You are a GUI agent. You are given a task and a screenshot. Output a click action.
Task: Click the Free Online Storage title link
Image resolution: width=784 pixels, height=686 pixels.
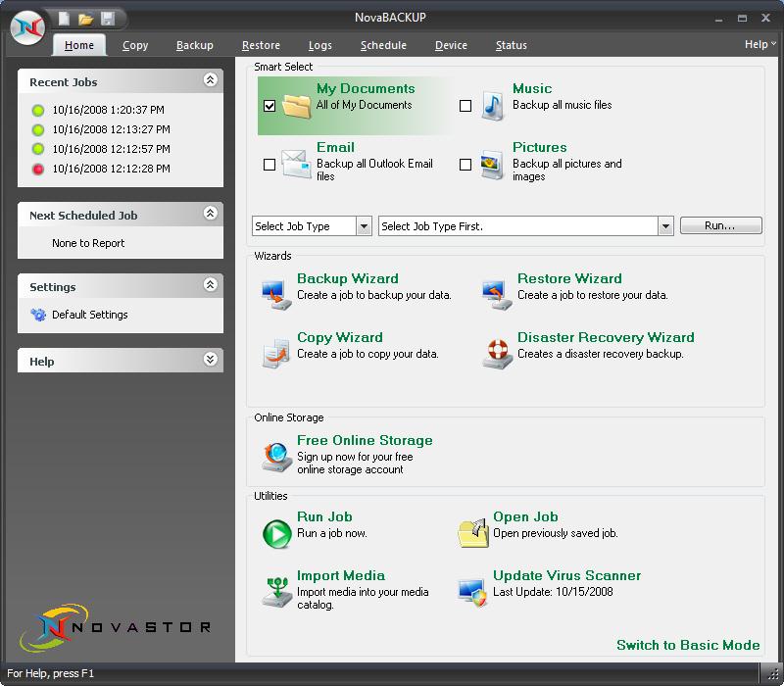pos(365,440)
